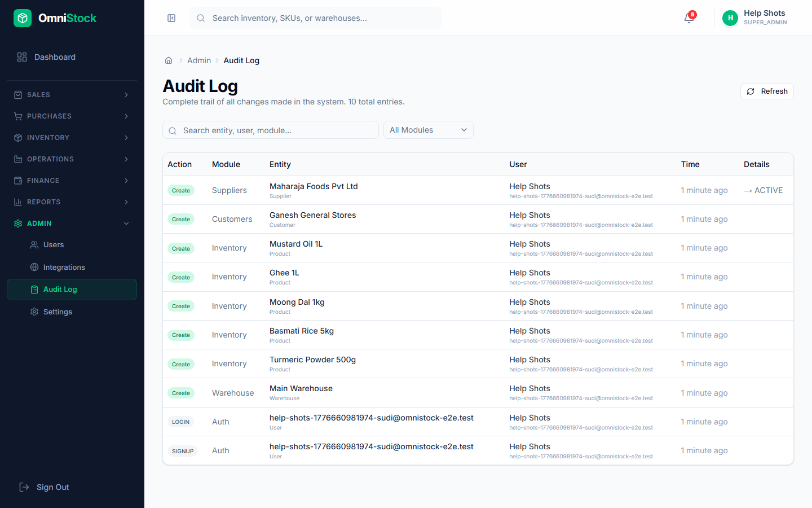Click the green H user avatar
The width and height of the screenshot is (812, 508).
click(730, 18)
